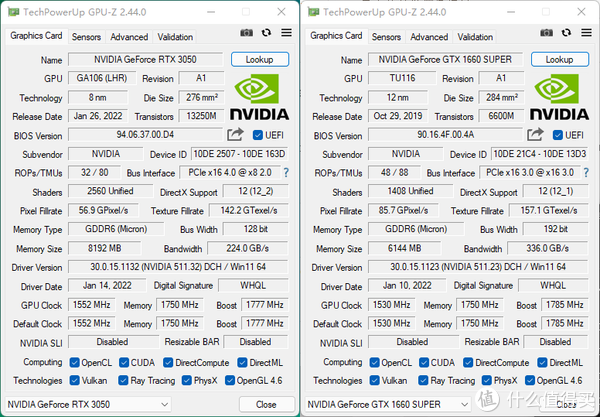Click bus interface question mark in GTX 1660 SUPER window
Viewport: 600px width, 417px height.
point(586,173)
